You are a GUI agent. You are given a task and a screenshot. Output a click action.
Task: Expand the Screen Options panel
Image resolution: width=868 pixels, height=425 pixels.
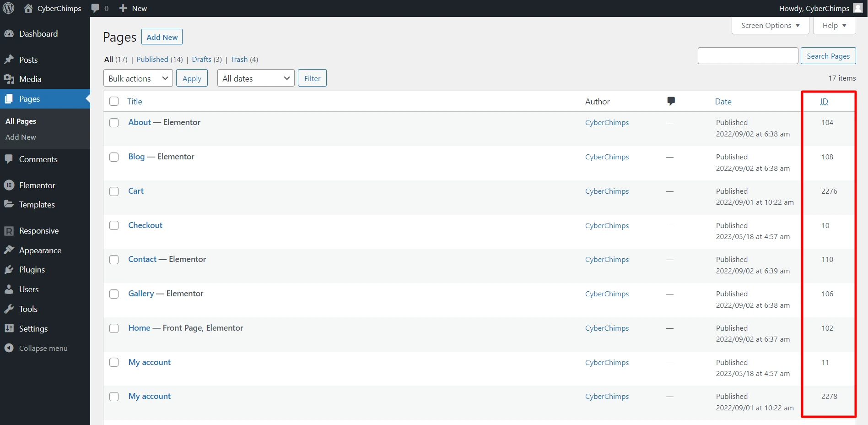[x=771, y=25]
